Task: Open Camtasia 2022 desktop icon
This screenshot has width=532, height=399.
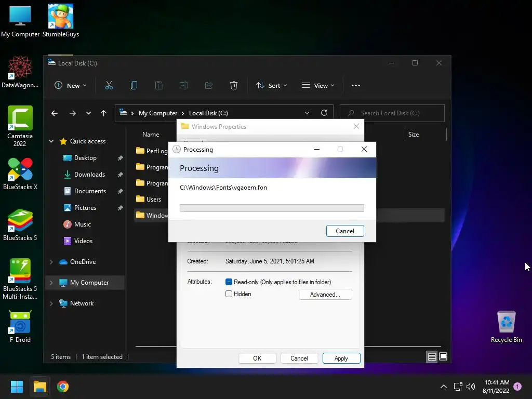Action: [20, 126]
